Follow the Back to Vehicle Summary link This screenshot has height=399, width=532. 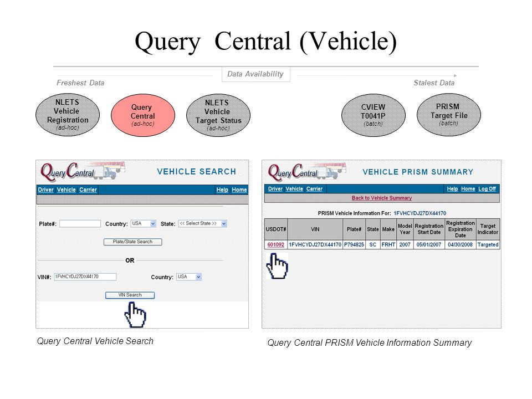(382, 198)
